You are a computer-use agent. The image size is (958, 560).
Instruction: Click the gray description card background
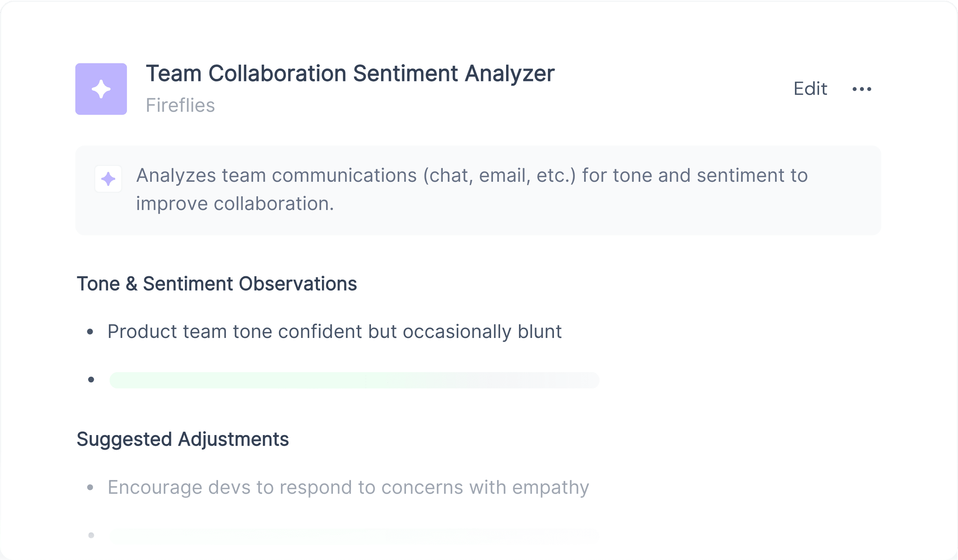[478, 190]
